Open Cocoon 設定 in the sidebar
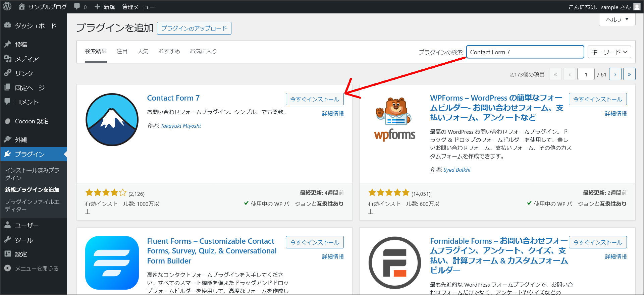 (x=32, y=121)
